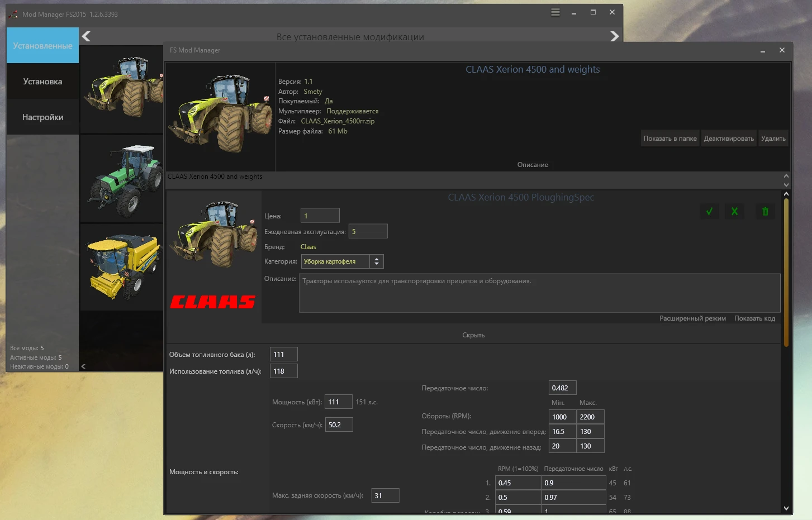Open the hamburger menu icon in title bar

click(x=555, y=12)
